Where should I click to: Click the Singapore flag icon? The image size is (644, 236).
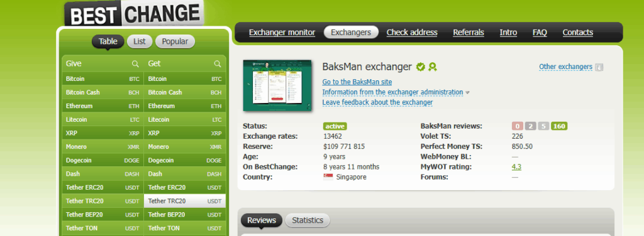tap(328, 177)
